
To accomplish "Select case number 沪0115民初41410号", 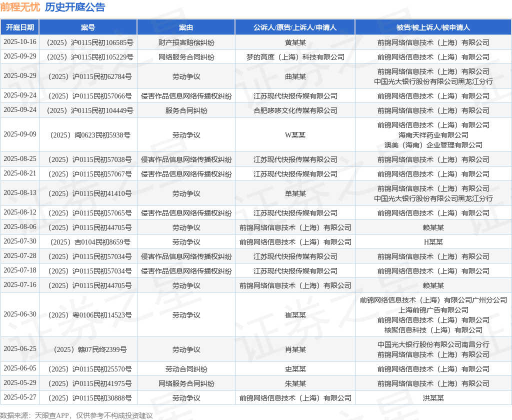I will [x=90, y=193].
